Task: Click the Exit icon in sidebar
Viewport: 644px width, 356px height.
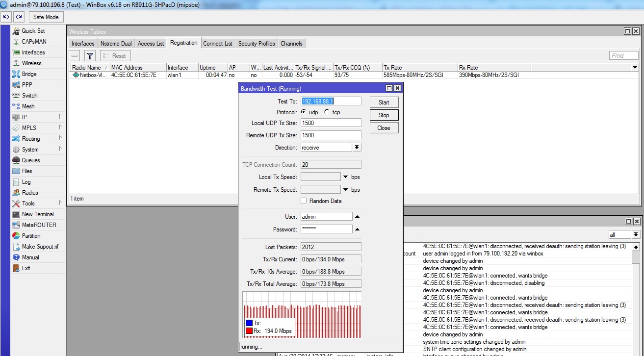Action: 16,268
